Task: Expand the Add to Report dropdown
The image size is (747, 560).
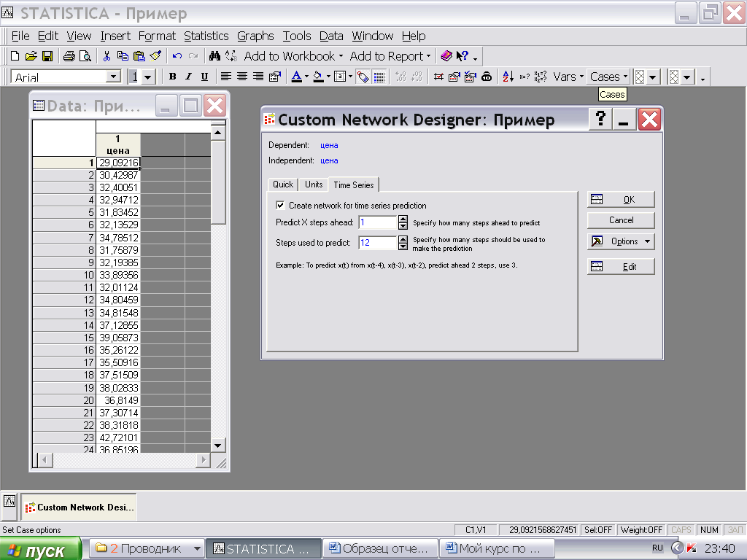Action: click(x=428, y=56)
